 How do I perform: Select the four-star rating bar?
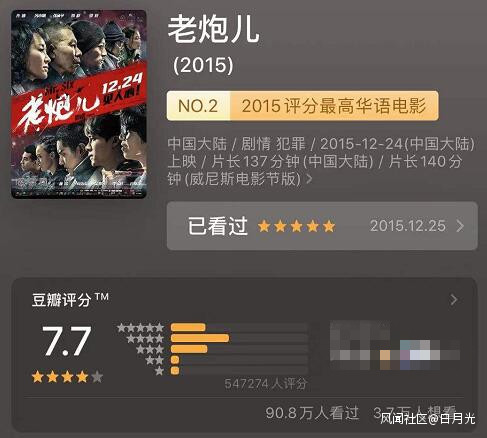[x=239, y=338]
